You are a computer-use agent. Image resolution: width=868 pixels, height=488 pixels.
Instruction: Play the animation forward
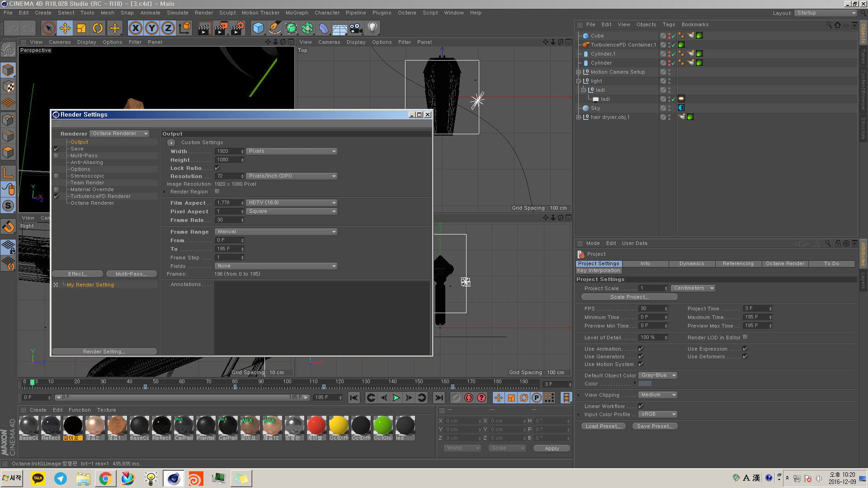[x=396, y=398]
